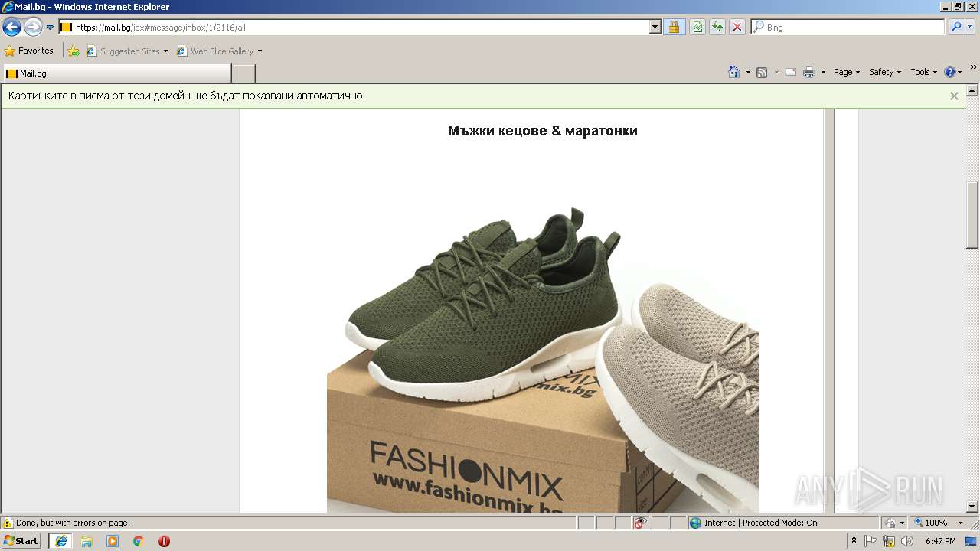Open the Safety menu

tap(884, 72)
